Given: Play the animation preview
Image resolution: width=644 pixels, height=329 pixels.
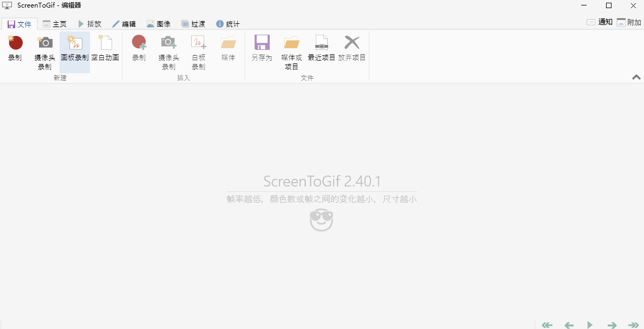Looking at the screenshot, I should tap(590, 324).
